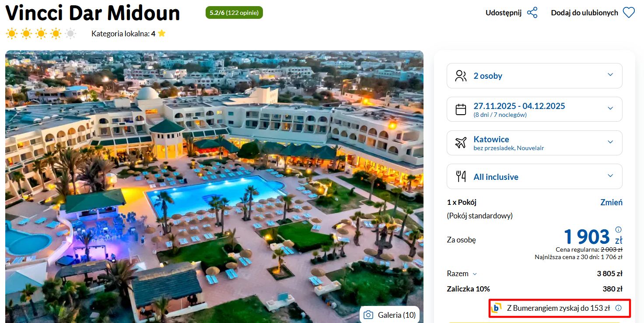The height and width of the screenshot is (323, 644).
Task: Click the Zmień link to change the room
Action: point(611,202)
